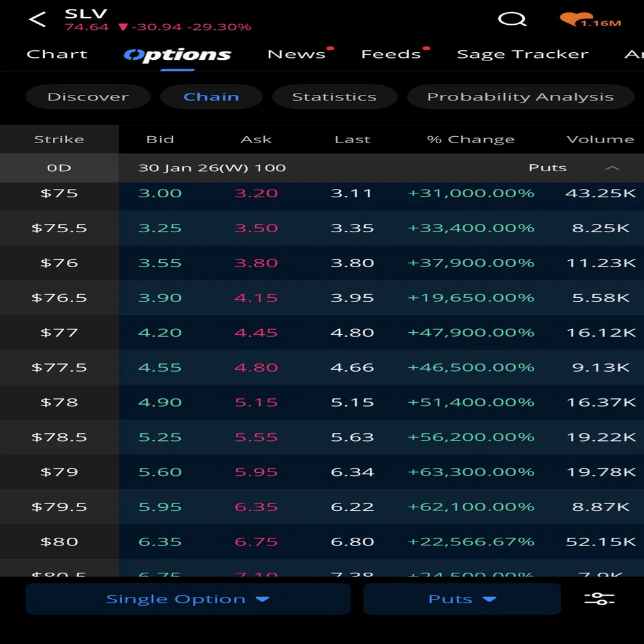
Task: Tap the +47,900.00% change value
Action: tap(471, 333)
